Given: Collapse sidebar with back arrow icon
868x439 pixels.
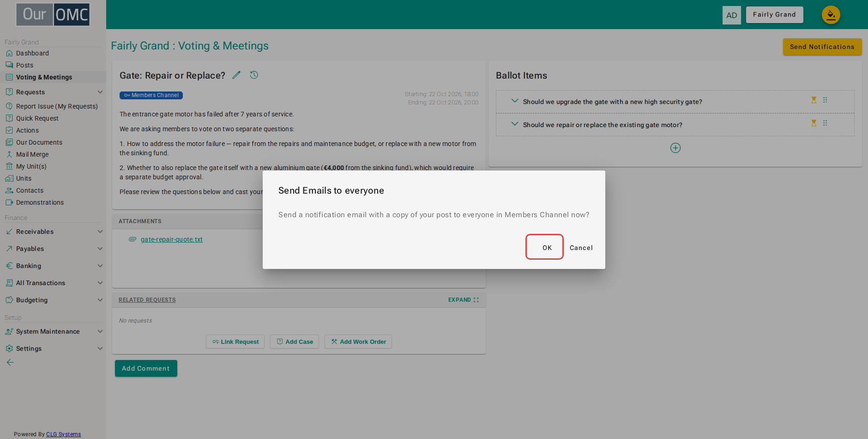Looking at the screenshot, I should pyautogui.click(x=10, y=362).
